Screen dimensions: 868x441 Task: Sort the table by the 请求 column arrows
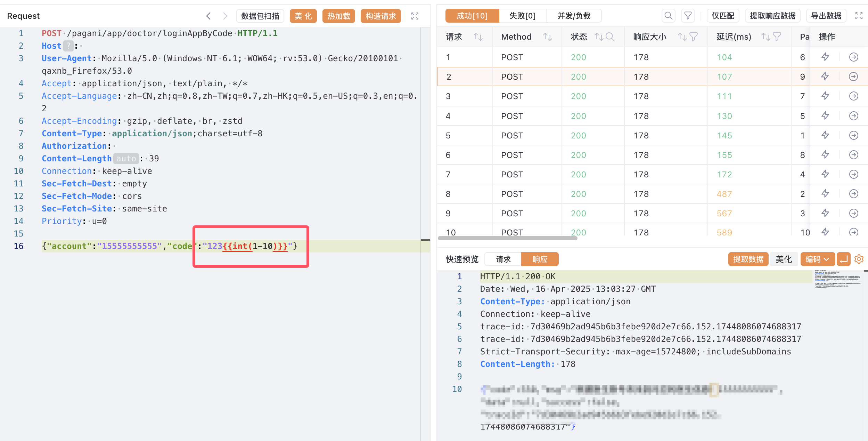click(x=478, y=37)
